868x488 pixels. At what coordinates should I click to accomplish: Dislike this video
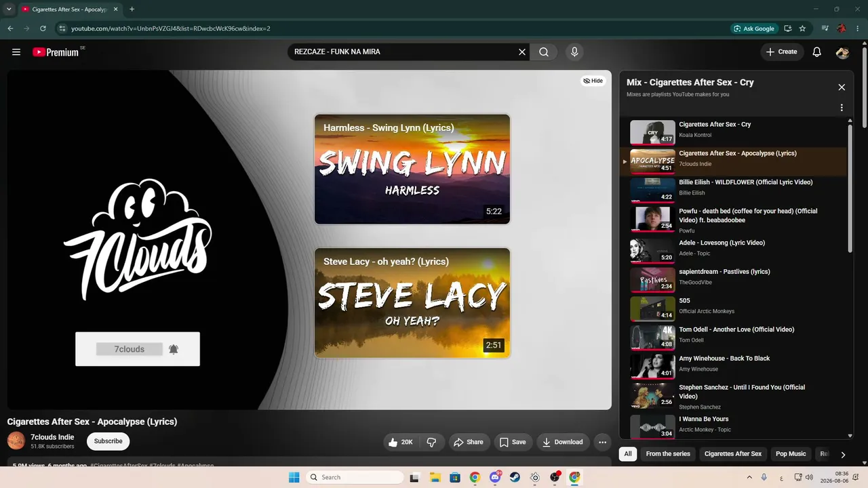pyautogui.click(x=432, y=442)
